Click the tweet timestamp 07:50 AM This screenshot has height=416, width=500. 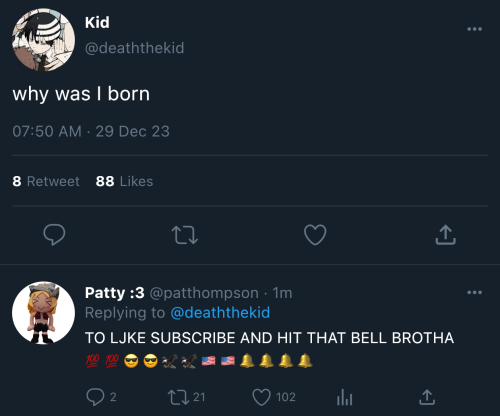click(47, 131)
